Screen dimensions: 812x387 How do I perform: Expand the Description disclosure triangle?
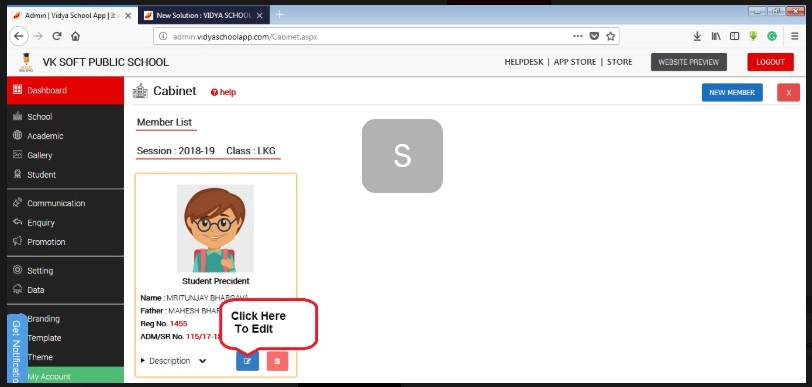pos(143,361)
